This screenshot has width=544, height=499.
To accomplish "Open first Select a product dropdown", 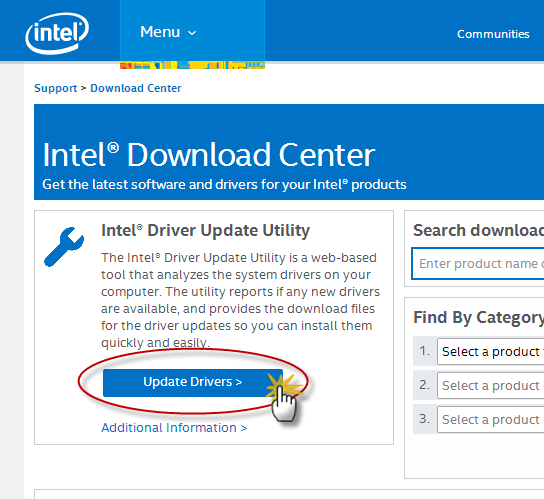I will tap(491, 352).
